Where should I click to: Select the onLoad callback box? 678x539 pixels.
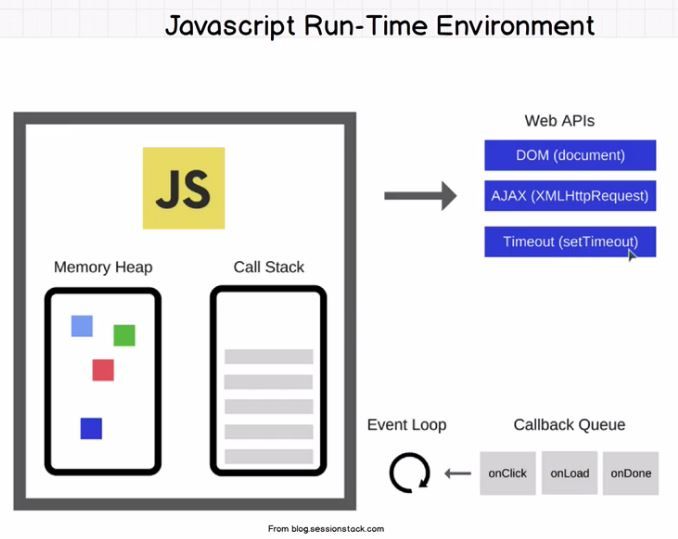[x=569, y=473]
